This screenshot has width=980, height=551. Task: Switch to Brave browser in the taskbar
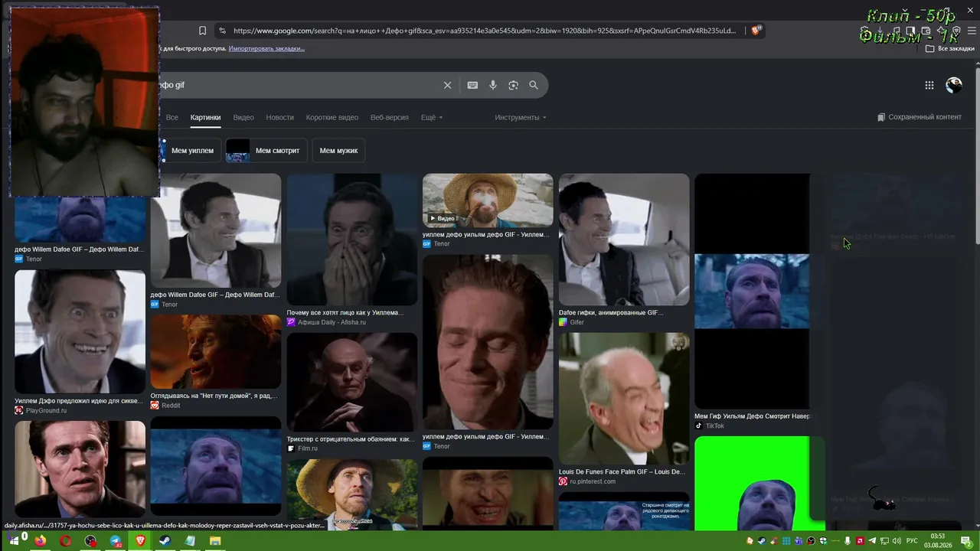140,541
